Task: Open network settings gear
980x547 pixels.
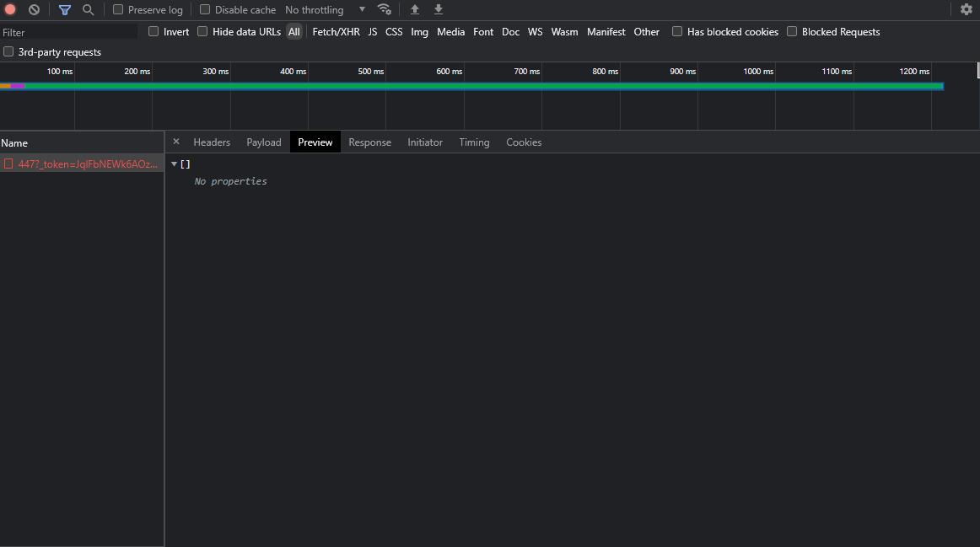Action: (x=967, y=9)
